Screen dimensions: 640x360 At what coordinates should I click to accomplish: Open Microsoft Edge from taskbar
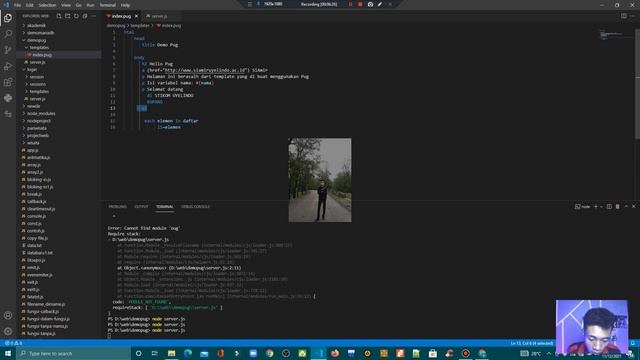[x=188, y=353]
